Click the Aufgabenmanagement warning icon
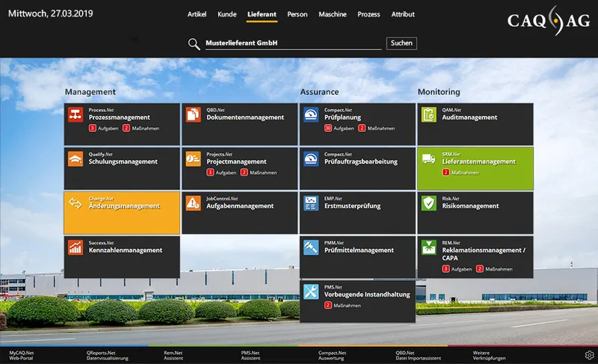 coord(194,203)
